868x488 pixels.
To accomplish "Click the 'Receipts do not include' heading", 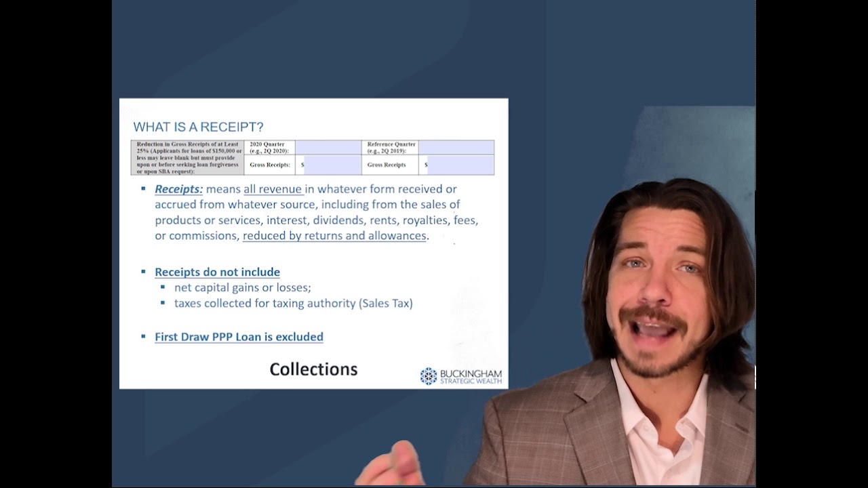I will [217, 272].
